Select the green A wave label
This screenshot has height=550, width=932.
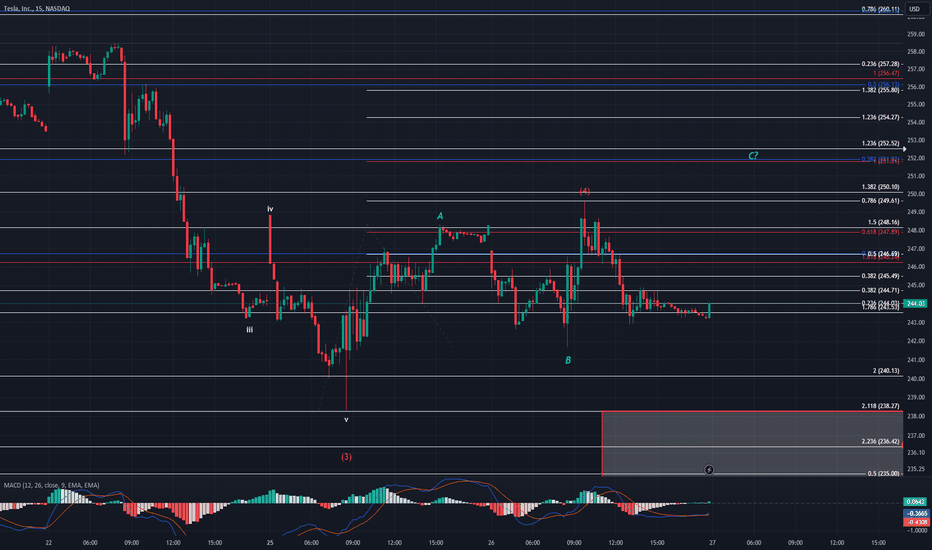tap(440, 216)
